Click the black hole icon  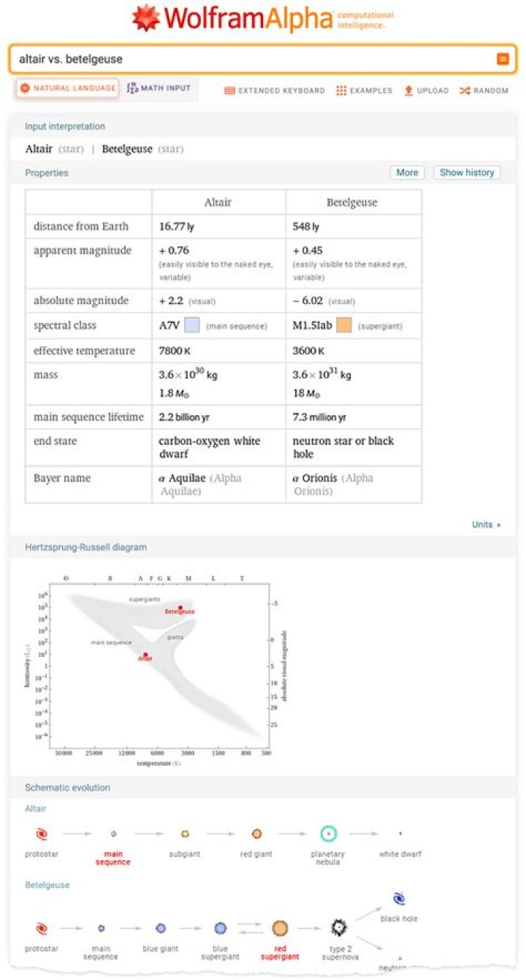(x=399, y=899)
